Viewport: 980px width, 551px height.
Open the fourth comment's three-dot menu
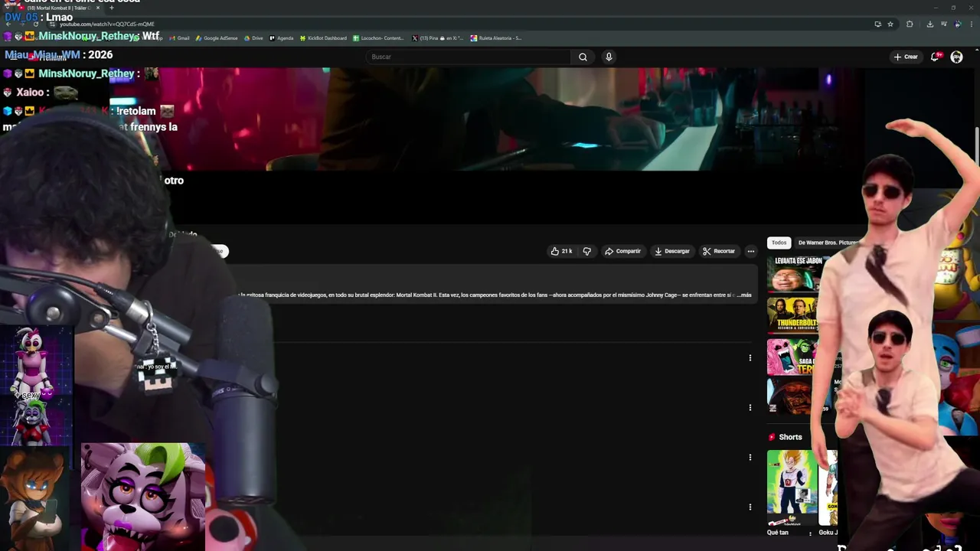pyautogui.click(x=750, y=507)
